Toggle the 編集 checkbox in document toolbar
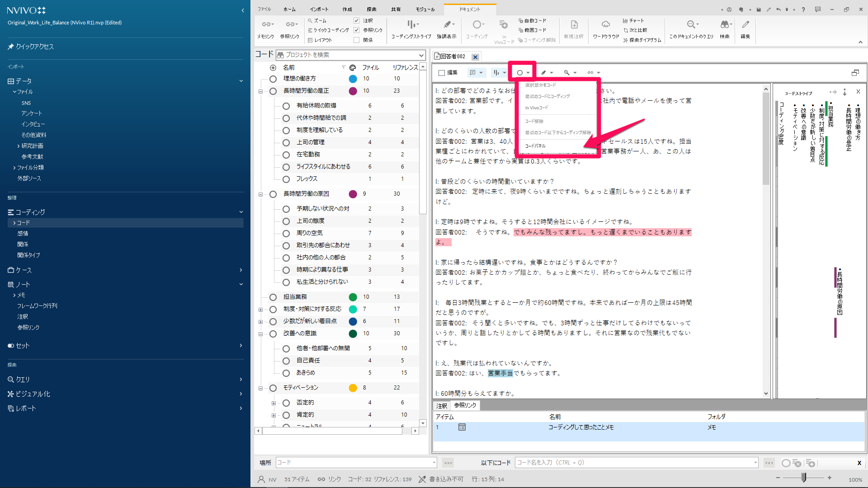This screenshot has height=488, width=868. (x=442, y=73)
